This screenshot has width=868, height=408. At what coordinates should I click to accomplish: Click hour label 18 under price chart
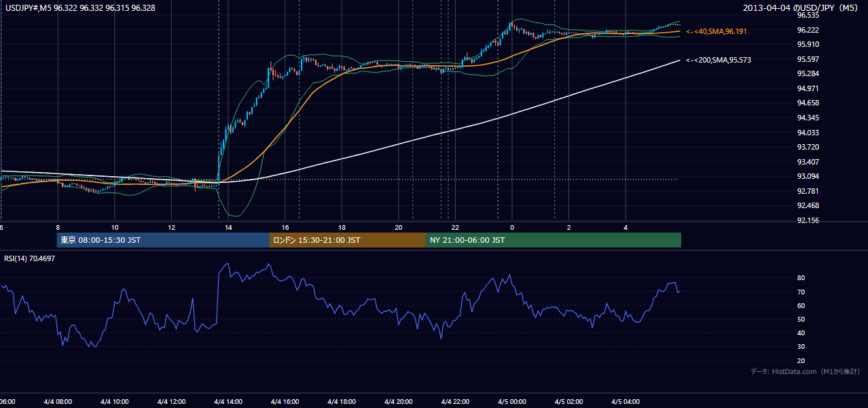[342, 227]
